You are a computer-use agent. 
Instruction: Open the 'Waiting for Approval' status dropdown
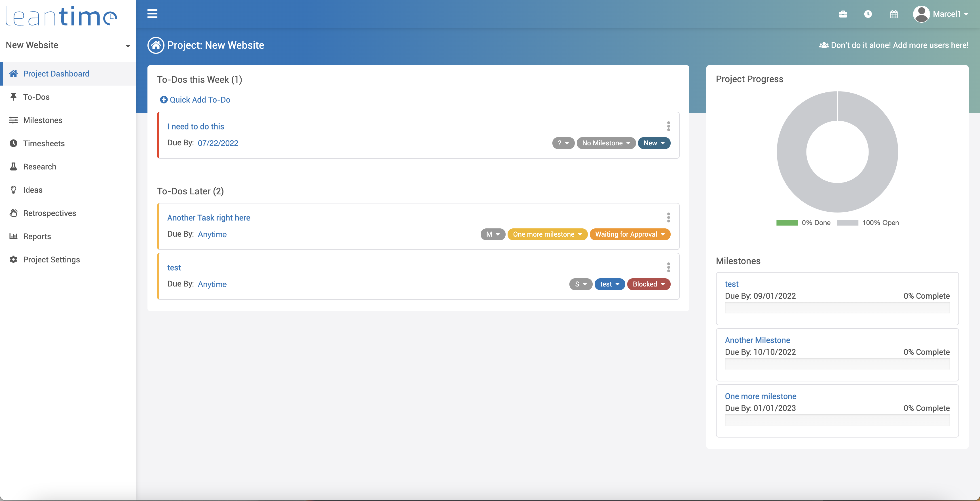pyautogui.click(x=630, y=234)
